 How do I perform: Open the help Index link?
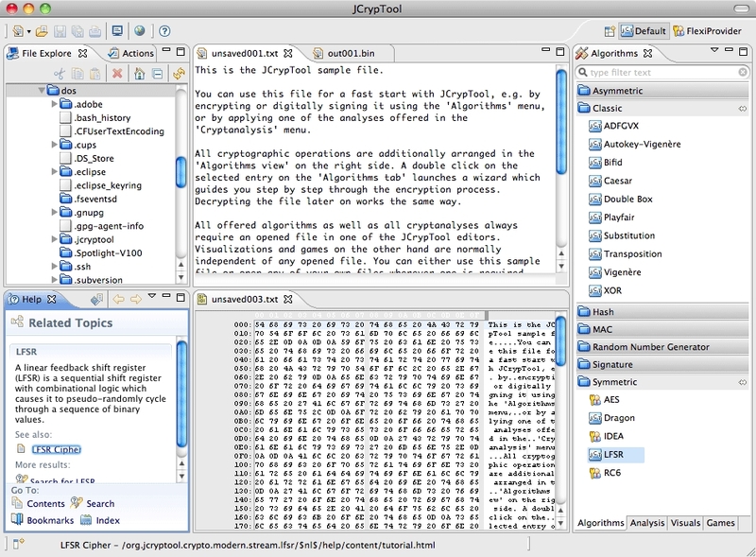(x=108, y=520)
